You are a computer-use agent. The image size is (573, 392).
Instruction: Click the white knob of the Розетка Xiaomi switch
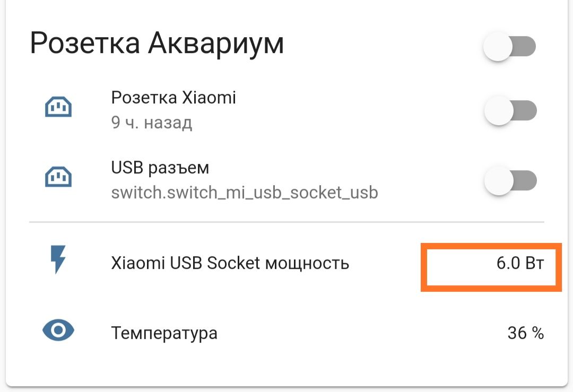point(499,110)
